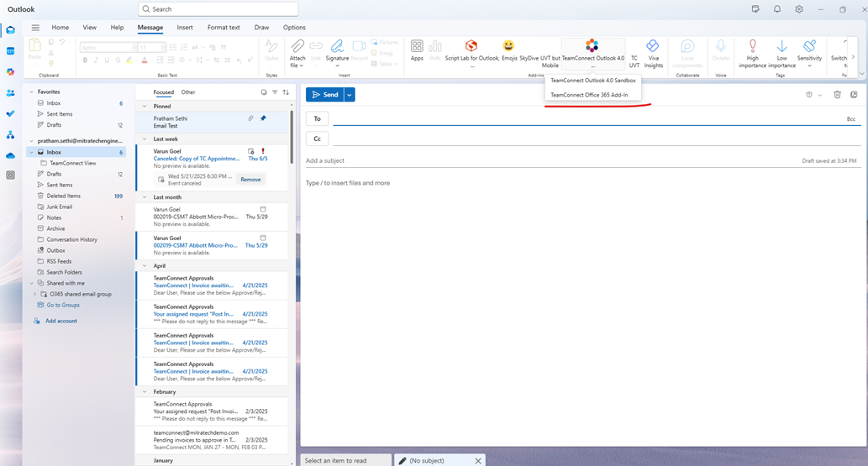Open the Draw ribbon tab
The width and height of the screenshot is (868, 466).
tap(262, 27)
